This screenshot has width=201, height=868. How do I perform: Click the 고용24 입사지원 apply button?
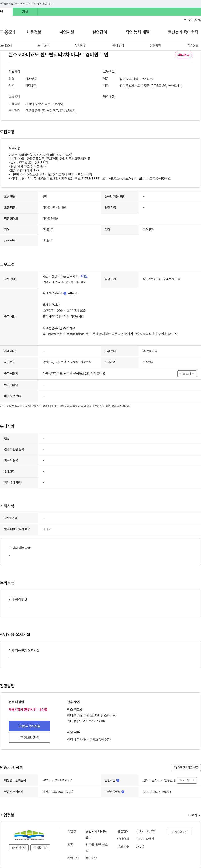click(x=29, y=726)
